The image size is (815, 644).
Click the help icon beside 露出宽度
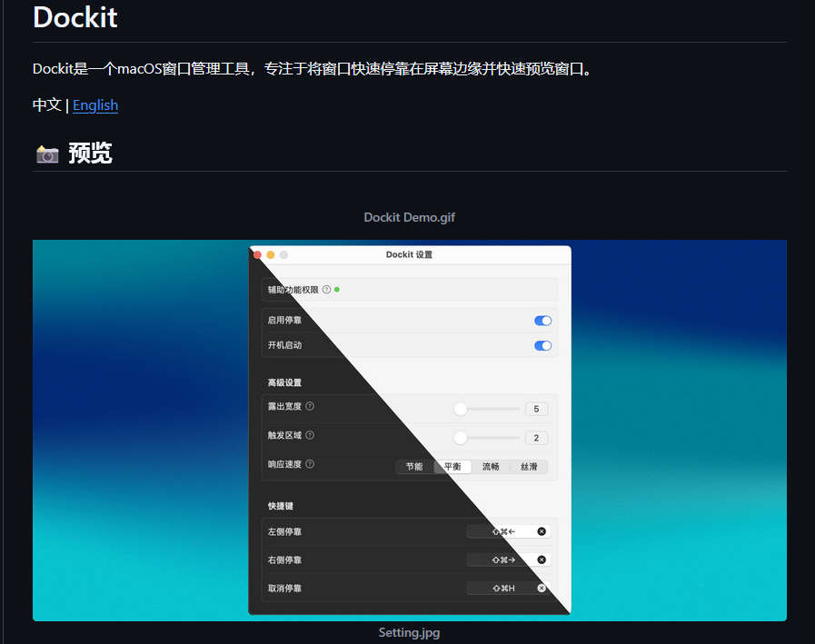coord(310,406)
